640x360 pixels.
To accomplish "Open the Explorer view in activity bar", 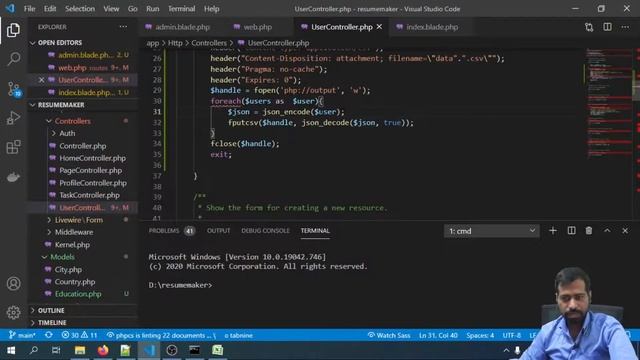I will tap(13, 30).
